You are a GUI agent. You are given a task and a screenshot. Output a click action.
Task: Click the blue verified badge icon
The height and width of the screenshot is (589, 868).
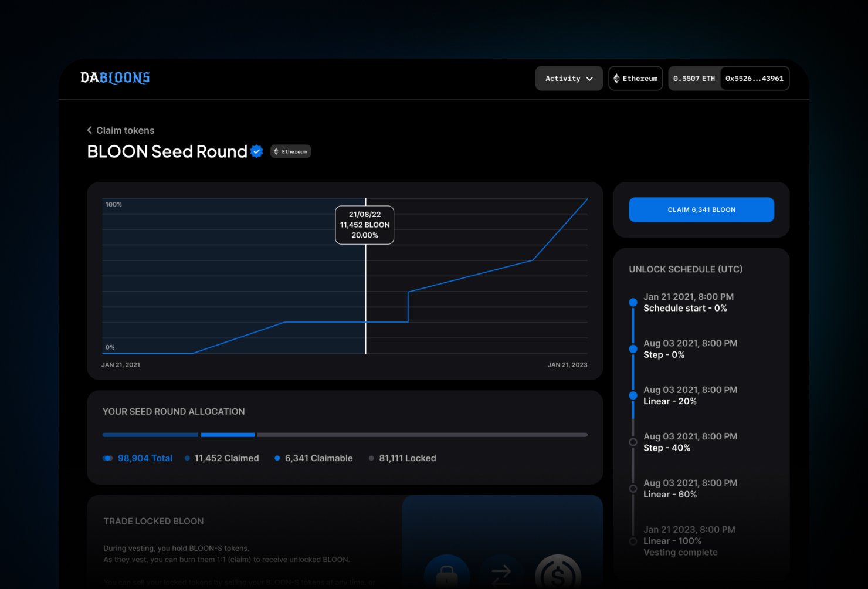coord(256,151)
